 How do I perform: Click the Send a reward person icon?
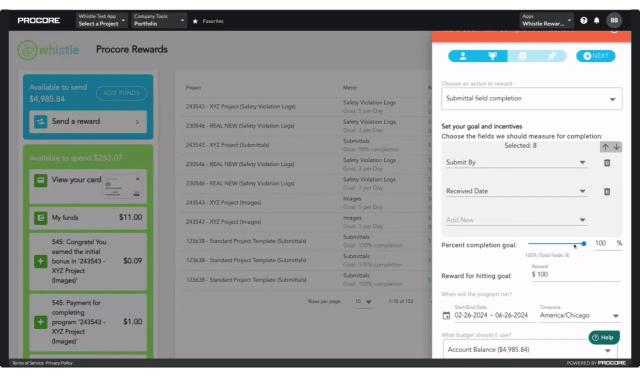coord(40,122)
